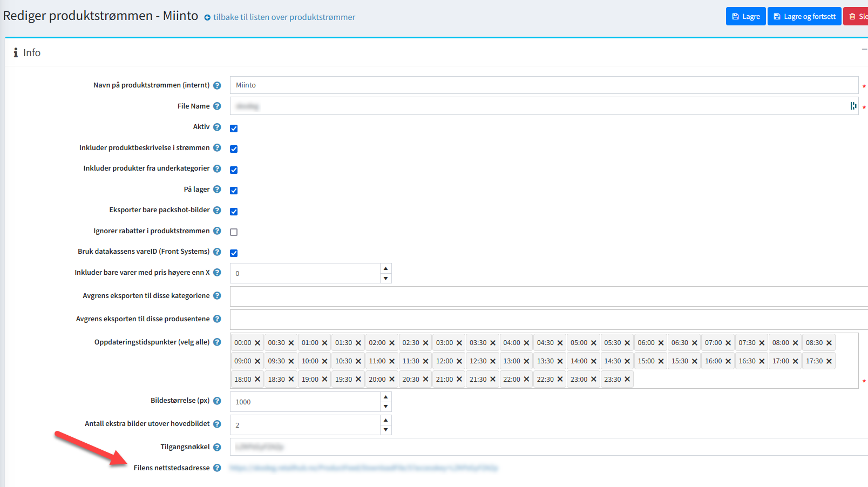Remove the 23:30 update time tag
The width and height of the screenshot is (868, 487).
point(627,380)
